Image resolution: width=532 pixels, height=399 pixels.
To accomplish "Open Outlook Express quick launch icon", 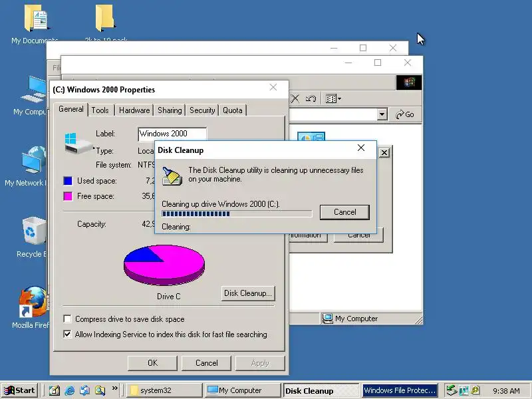I will click(x=84, y=390).
